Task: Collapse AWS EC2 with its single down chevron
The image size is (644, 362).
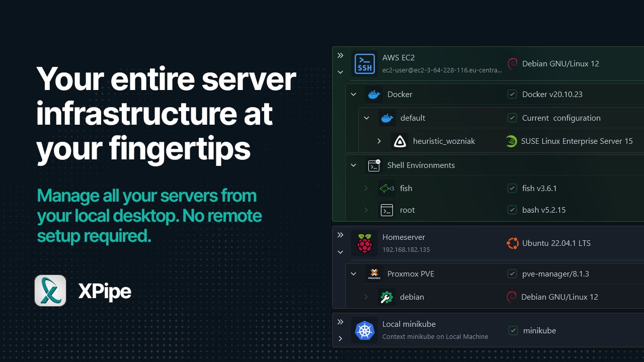Action: [341, 72]
